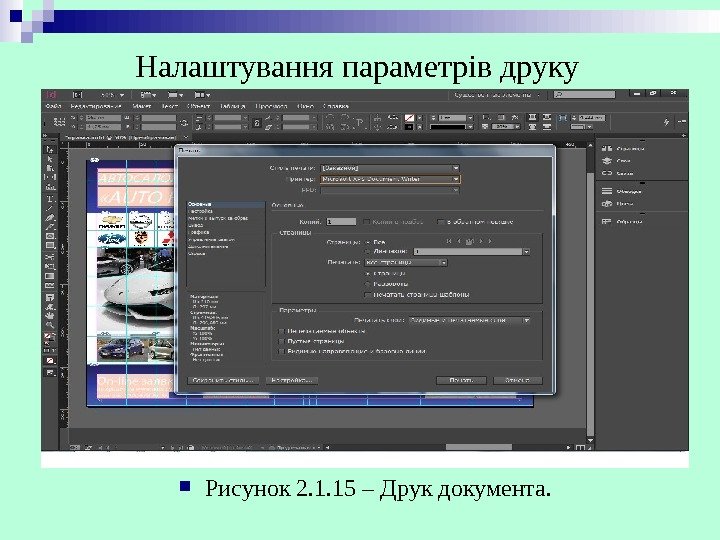
Task: Enable Print Master Pages checkbox
Action: 368,295
